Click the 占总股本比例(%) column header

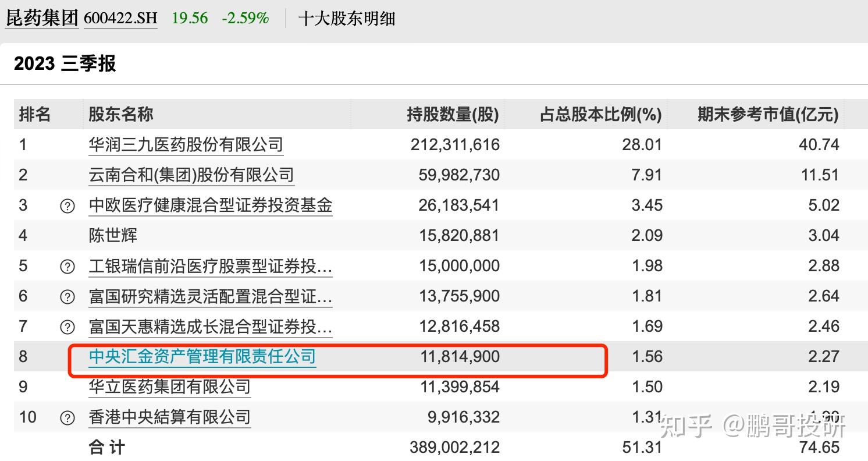click(601, 115)
